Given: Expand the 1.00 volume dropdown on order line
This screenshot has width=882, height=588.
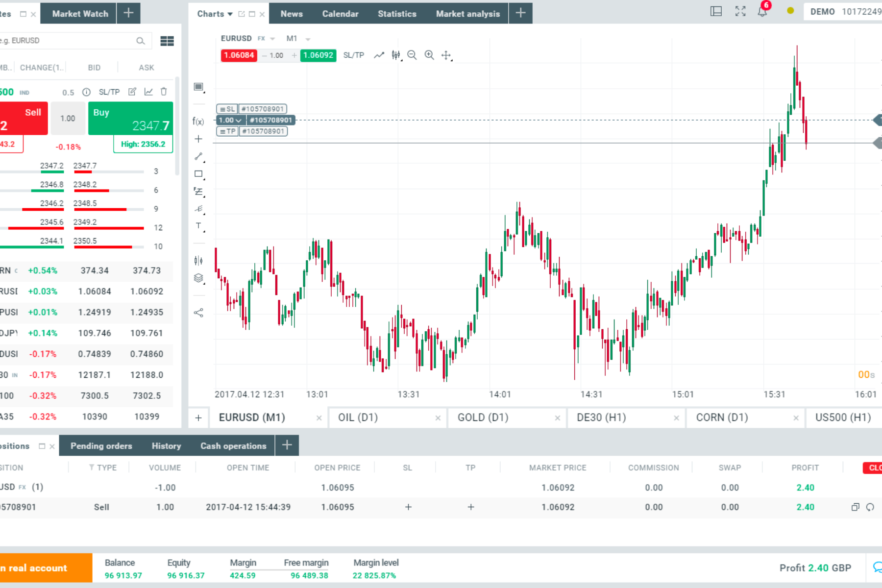Looking at the screenshot, I should (230, 120).
